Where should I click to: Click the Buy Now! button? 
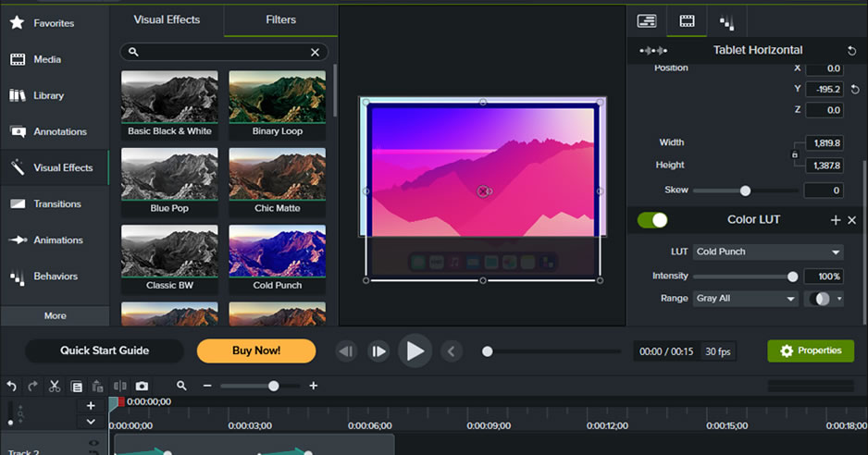pos(256,351)
